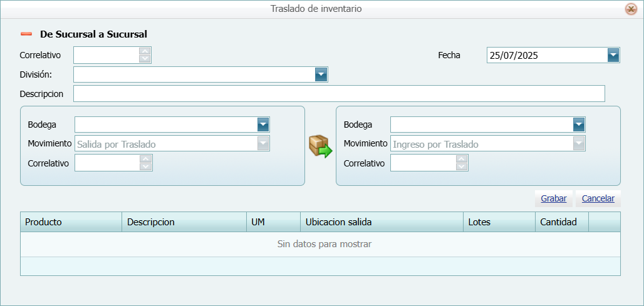Click the Cancelar link
This screenshot has width=644, height=306.
[x=598, y=198]
